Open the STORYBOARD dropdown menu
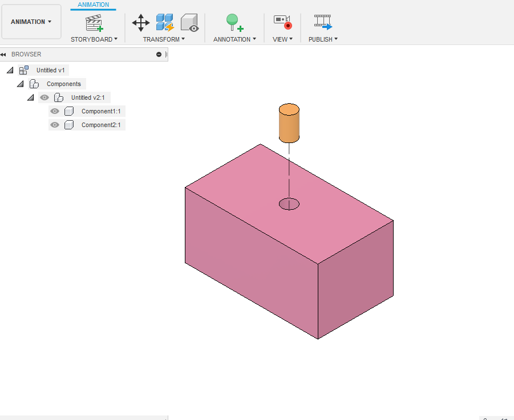514x420 pixels. pyautogui.click(x=94, y=39)
